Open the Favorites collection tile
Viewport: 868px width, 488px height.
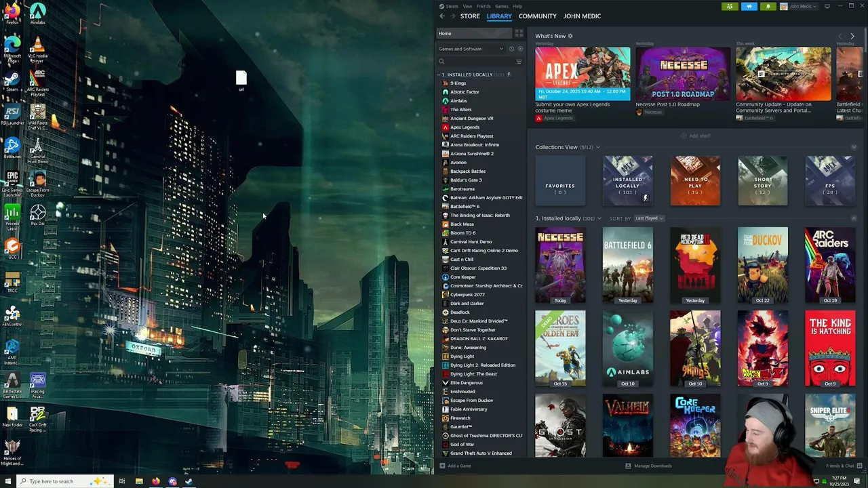[x=560, y=181]
